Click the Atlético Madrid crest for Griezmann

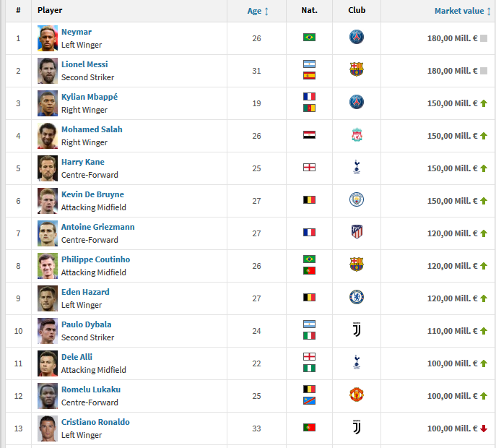tap(357, 233)
